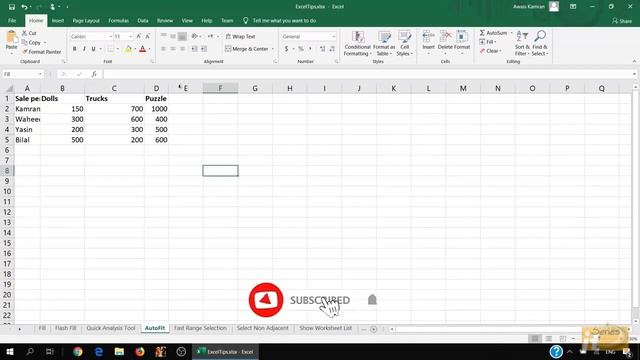640x360 pixels.
Task: Open Format as Table gallery
Action: [384, 43]
